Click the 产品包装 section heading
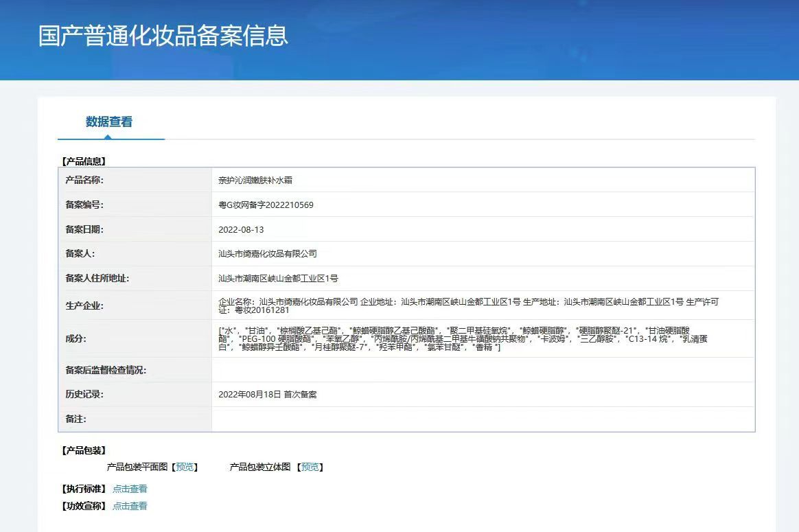The height and width of the screenshot is (532, 799). [84, 450]
